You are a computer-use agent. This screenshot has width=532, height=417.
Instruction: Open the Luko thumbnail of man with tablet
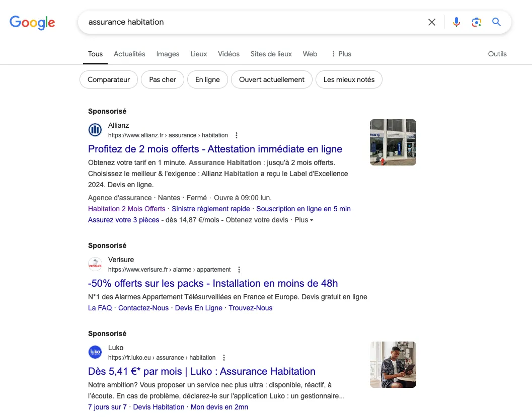point(393,365)
